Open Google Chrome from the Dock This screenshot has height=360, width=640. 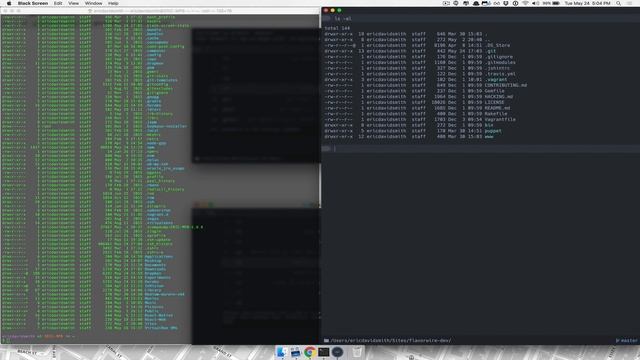tap(309, 352)
